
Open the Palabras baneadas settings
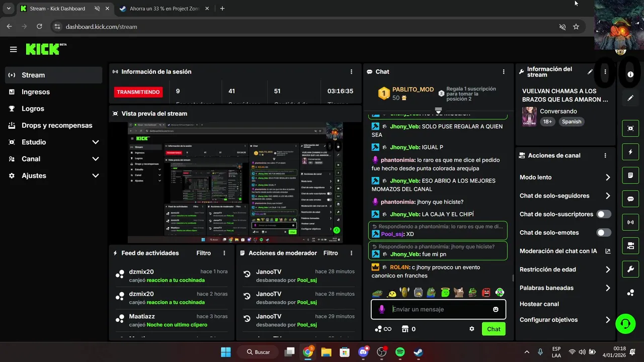(565, 288)
